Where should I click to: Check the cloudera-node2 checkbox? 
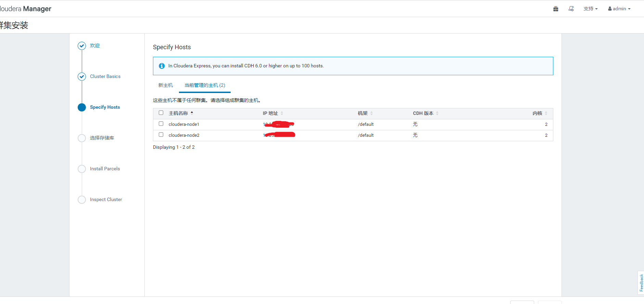pyautogui.click(x=161, y=135)
